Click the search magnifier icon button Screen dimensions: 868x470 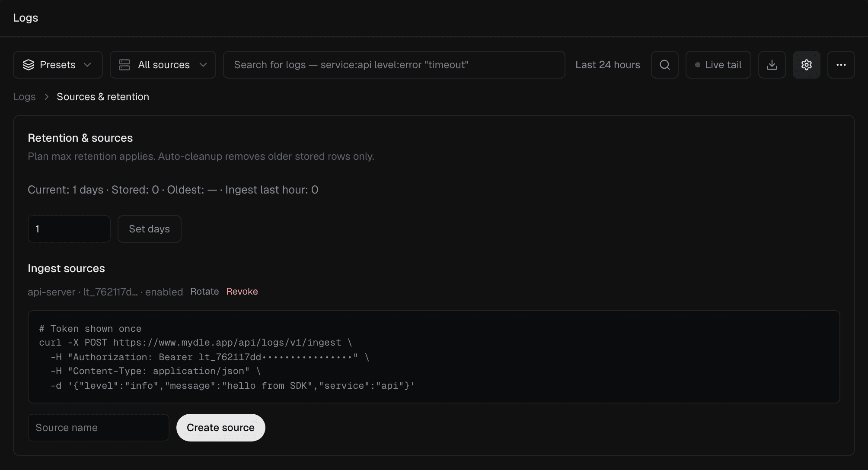[665, 65]
